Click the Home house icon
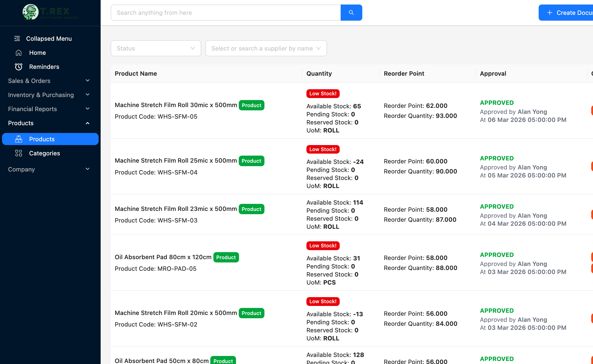Screen dimensions: 593x364 coord(19,53)
